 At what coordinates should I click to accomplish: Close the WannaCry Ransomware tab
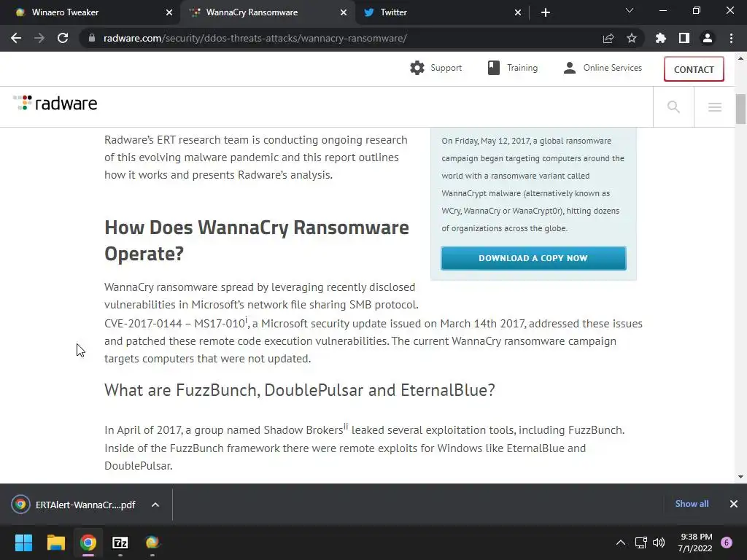coord(344,12)
